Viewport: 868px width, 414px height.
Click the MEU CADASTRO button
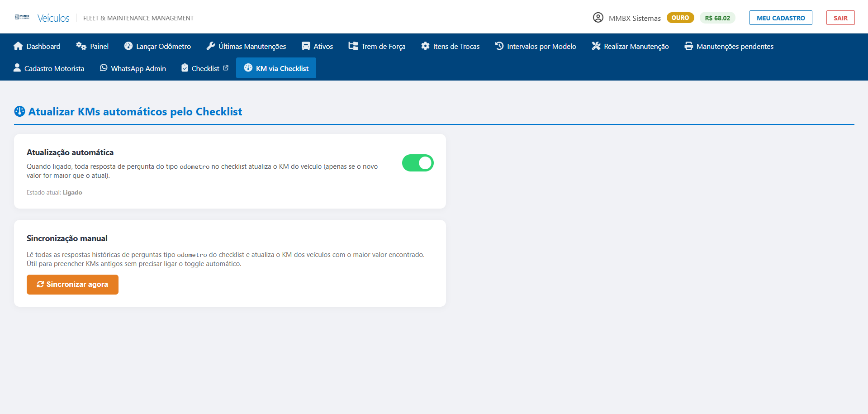[x=781, y=18]
